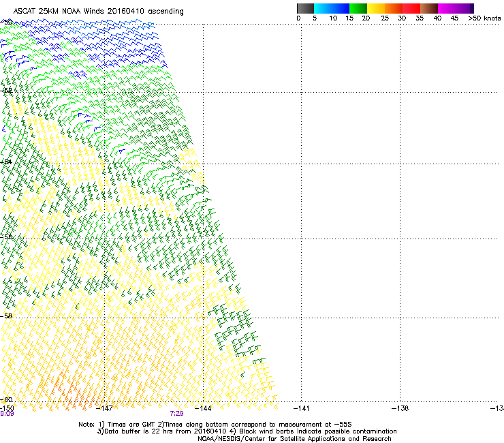
Task: Click the green 15-20 knots color swatch
Action: pos(358,8)
